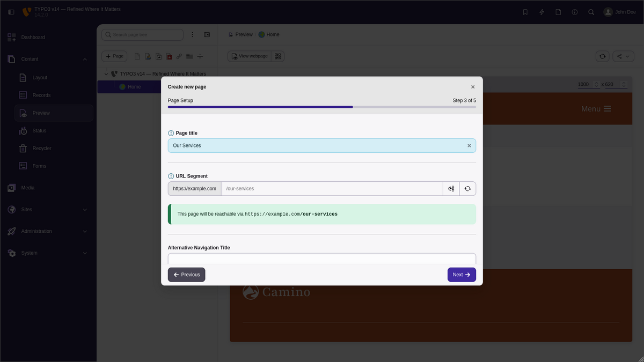Open the share dropdown menu
This screenshot has height=362, width=644.
tap(623, 56)
